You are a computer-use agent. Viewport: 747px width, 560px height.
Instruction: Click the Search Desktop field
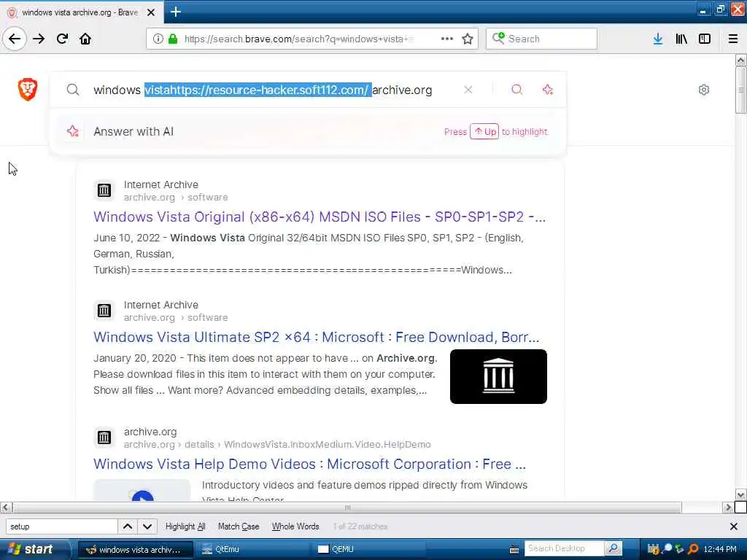pyautogui.click(x=564, y=548)
